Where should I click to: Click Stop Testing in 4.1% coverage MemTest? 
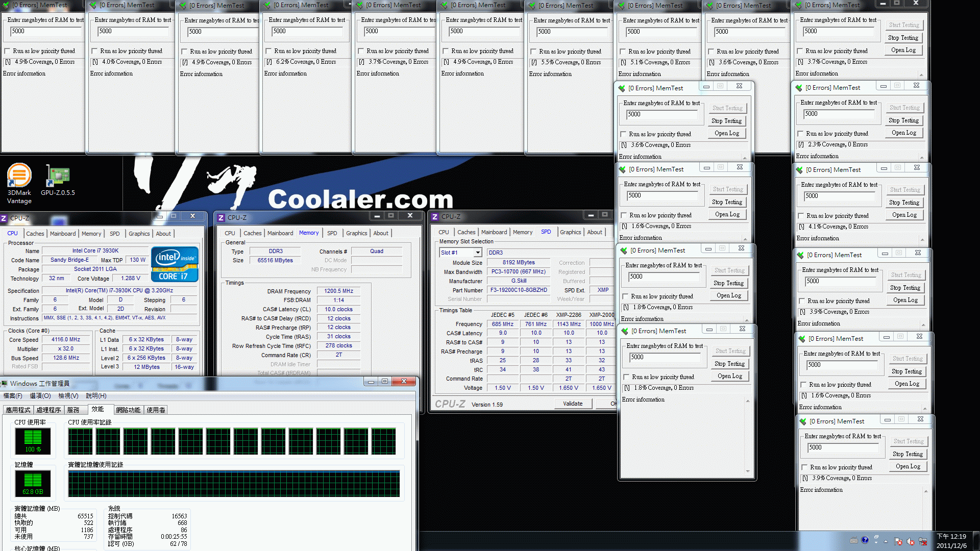pyautogui.click(x=904, y=203)
